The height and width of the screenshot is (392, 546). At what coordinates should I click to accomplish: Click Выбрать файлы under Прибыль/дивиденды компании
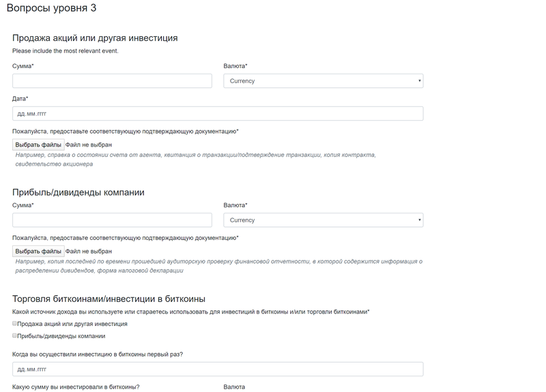click(38, 251)
